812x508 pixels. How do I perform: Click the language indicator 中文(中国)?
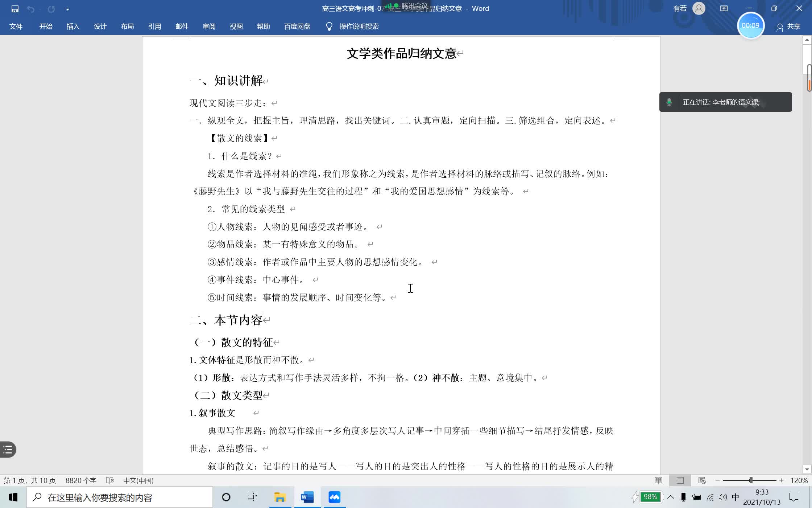[x=138, y=480]
